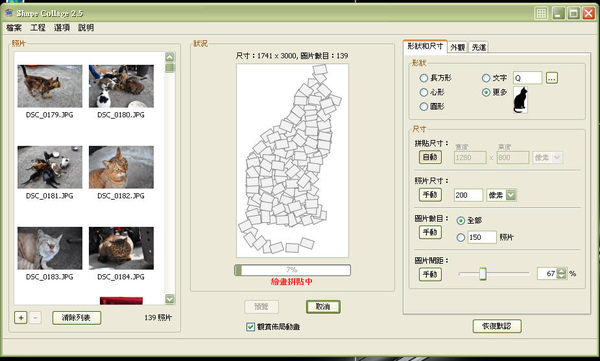Click the photo list scroll up arrow
The image size is (600, 361).
tap(170, 57)
